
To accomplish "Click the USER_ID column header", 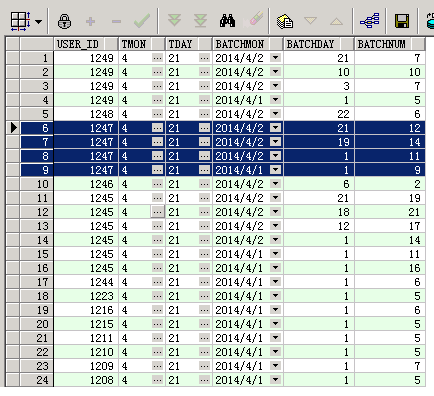I will click(86, 44).
